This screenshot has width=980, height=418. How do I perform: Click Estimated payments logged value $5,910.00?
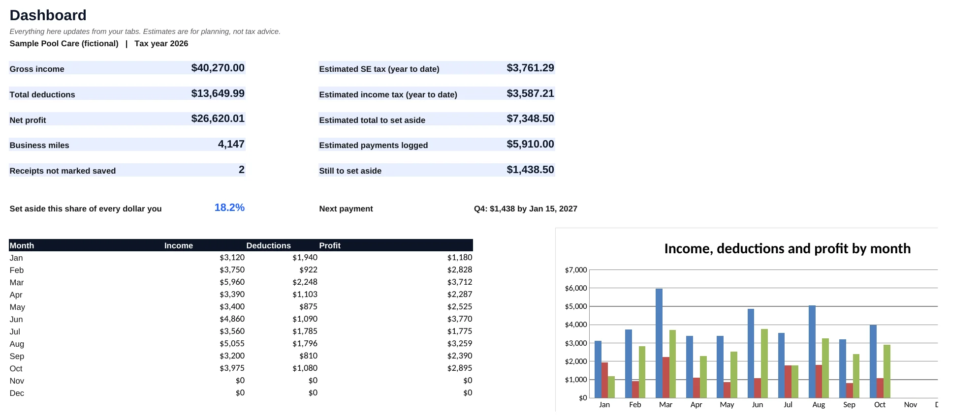click(530, 144)
